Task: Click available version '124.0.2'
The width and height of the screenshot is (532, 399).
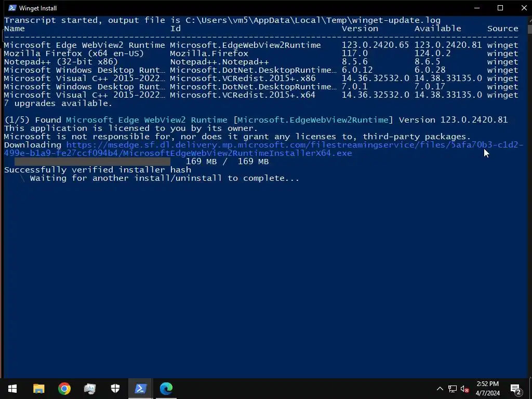Action: pyautogui.click(x=433, y=54)
